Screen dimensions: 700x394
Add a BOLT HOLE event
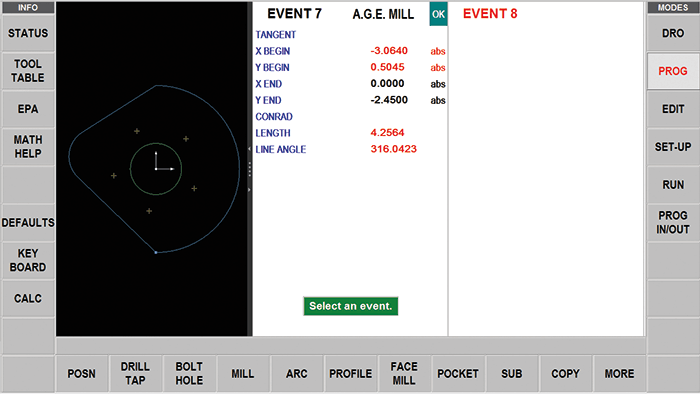[x=189, y=374]
